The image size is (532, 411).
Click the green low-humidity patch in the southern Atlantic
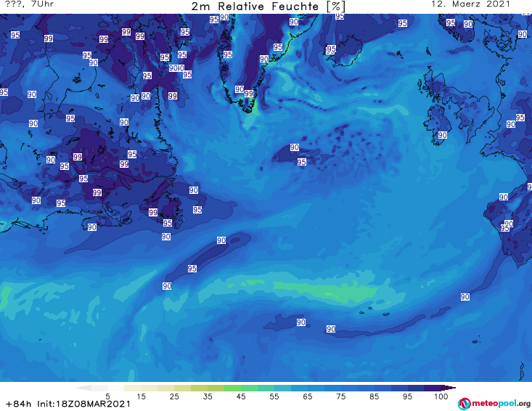(x=326, y=291)
